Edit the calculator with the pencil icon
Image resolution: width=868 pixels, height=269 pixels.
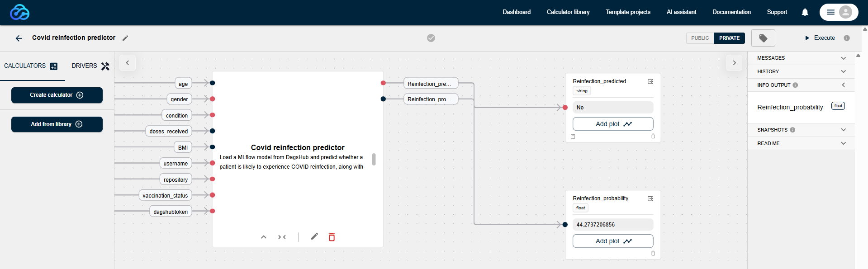point(314,236)
